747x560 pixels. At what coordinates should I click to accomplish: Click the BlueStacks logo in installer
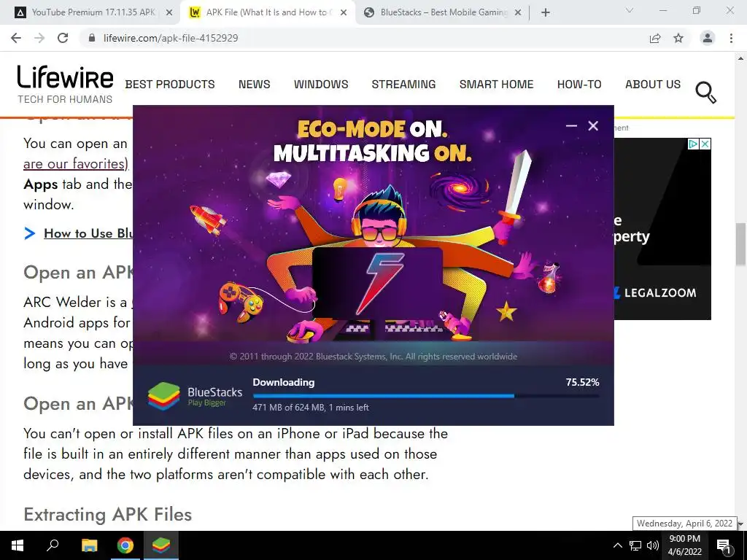194,396
